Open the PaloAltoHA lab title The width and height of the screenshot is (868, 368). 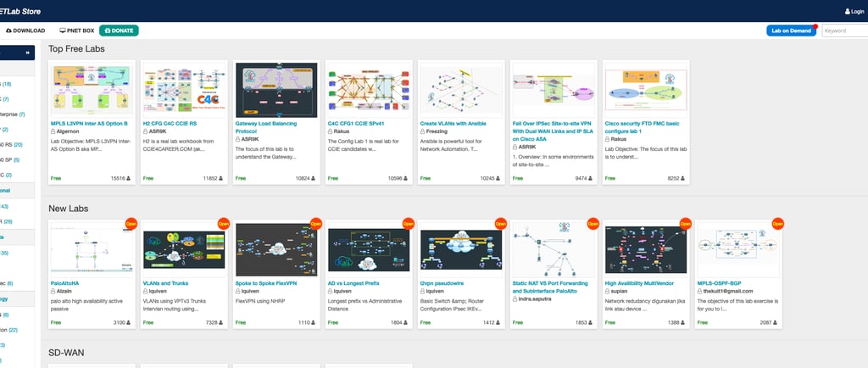(65, 283)
